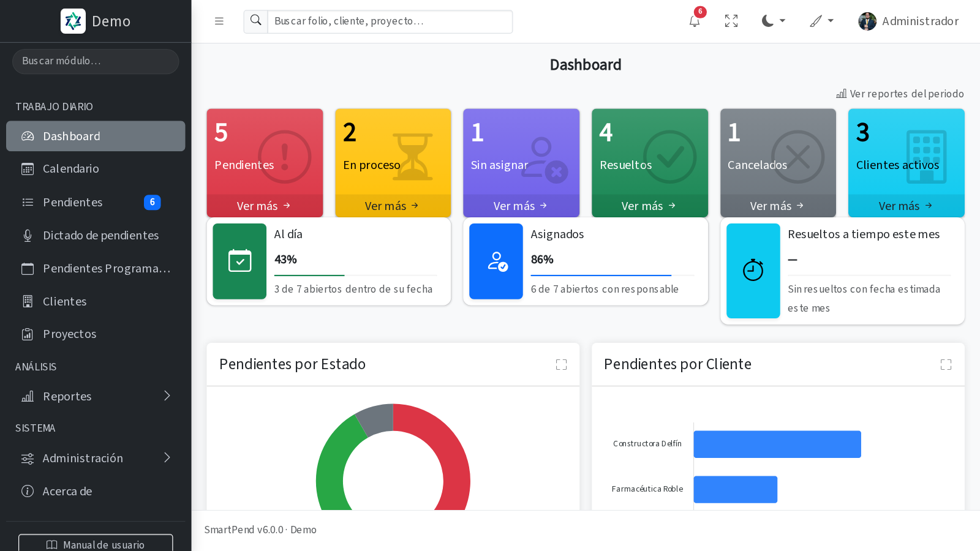The height and width of the screenshot is (551, 980).
Task: Open Acerca de page
Action: (96, 491)
